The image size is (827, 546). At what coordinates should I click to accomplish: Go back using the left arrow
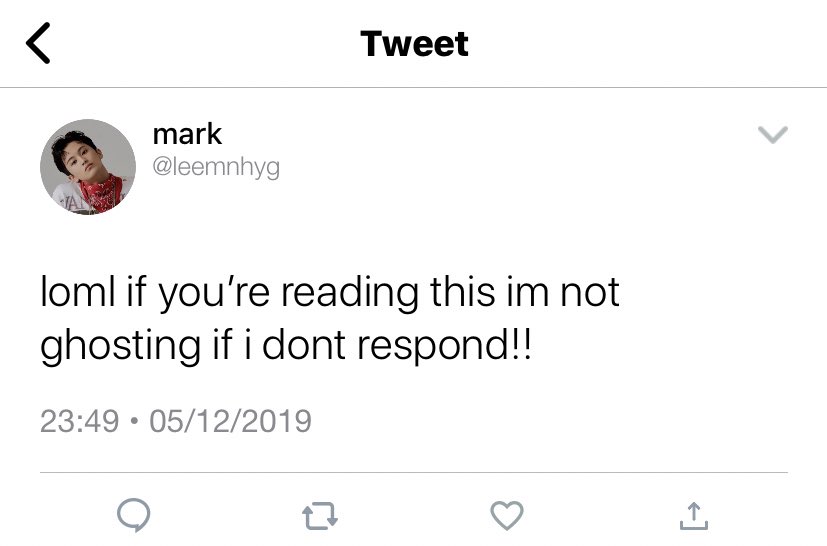click(x=38, y=43)
